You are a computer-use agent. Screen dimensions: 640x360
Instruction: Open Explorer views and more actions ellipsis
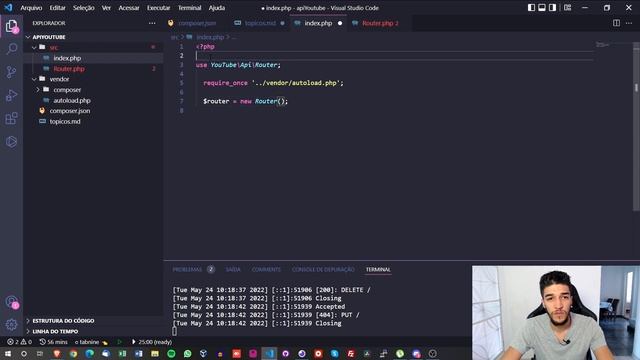pos(152,23)
